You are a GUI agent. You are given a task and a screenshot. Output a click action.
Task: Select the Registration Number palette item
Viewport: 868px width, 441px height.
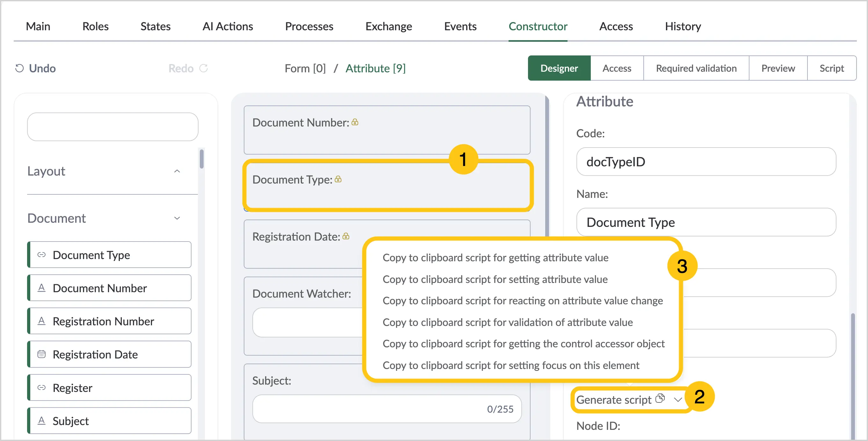(x=109, y=321)
